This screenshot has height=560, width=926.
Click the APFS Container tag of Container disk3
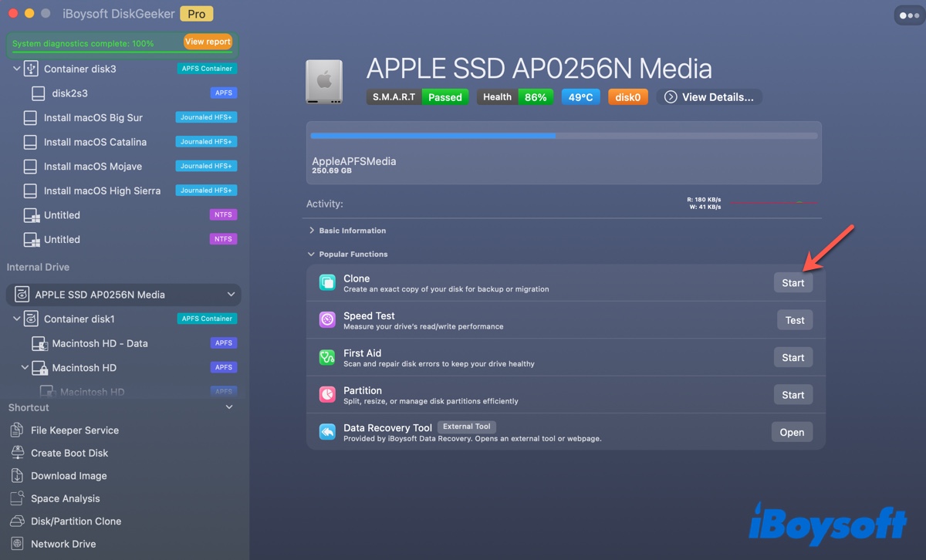click(206, 69)
